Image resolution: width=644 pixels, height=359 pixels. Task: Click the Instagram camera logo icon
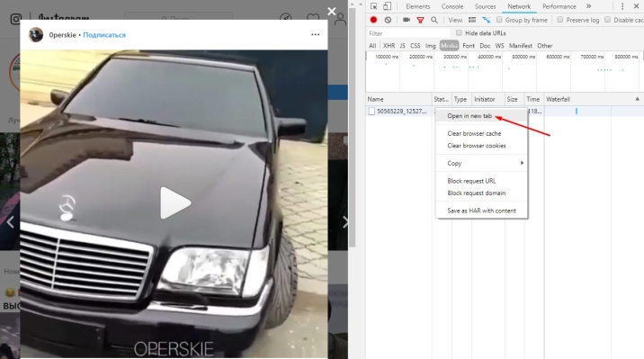click(15, 19)
